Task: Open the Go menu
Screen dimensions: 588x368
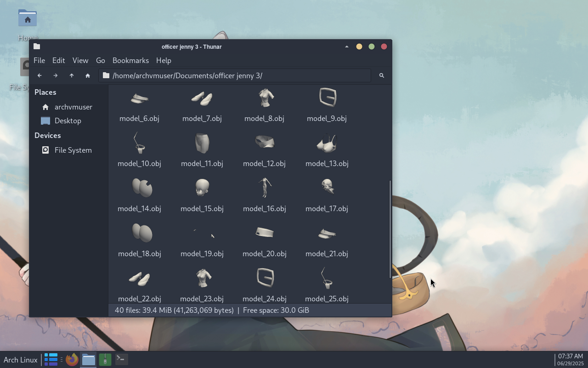Action: (100, 60)
